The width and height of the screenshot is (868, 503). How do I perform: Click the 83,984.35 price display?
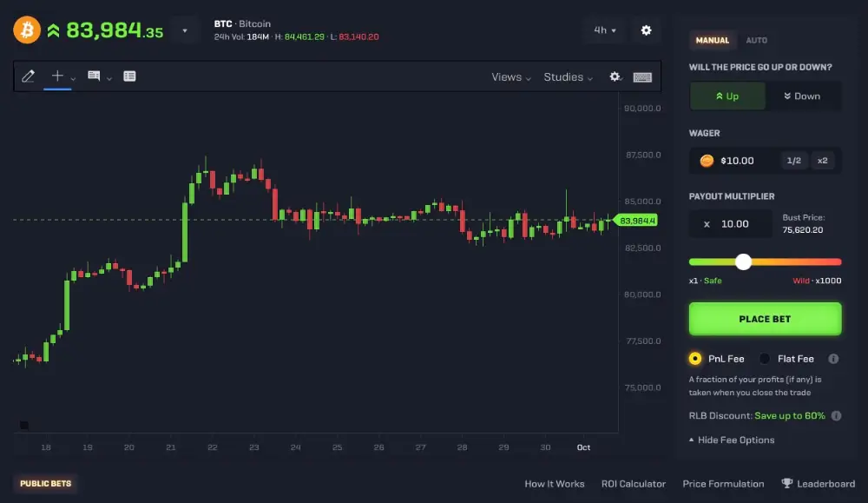click(115, 30)
